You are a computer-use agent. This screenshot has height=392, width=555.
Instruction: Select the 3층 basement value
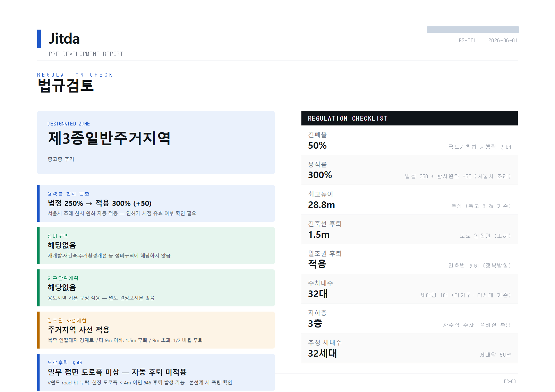(x=315, y=324)
